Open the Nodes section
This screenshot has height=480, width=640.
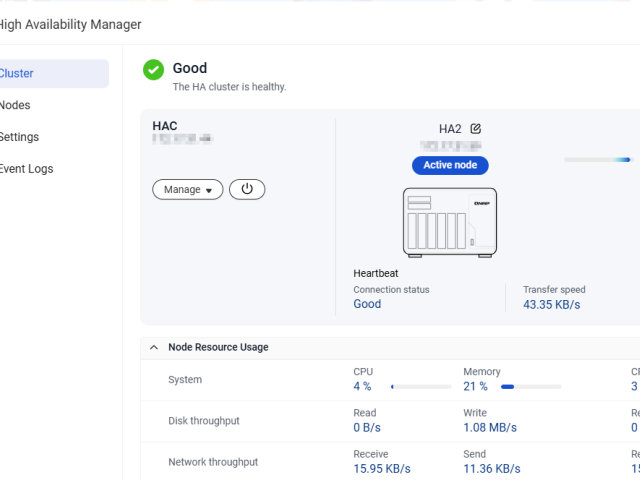click(15, 105)
